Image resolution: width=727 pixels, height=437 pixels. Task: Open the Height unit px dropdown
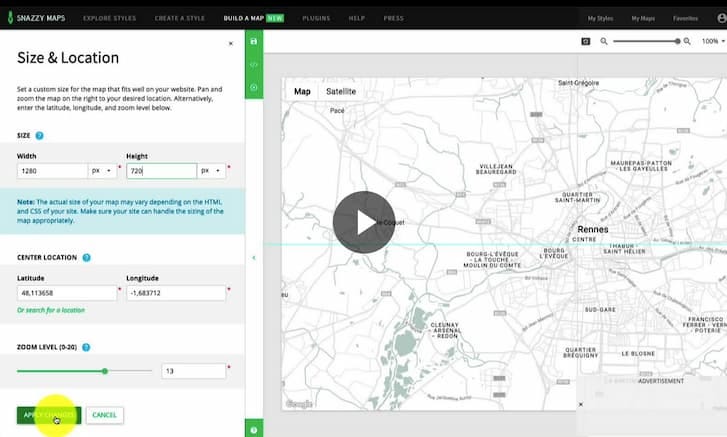coord(211,171)
